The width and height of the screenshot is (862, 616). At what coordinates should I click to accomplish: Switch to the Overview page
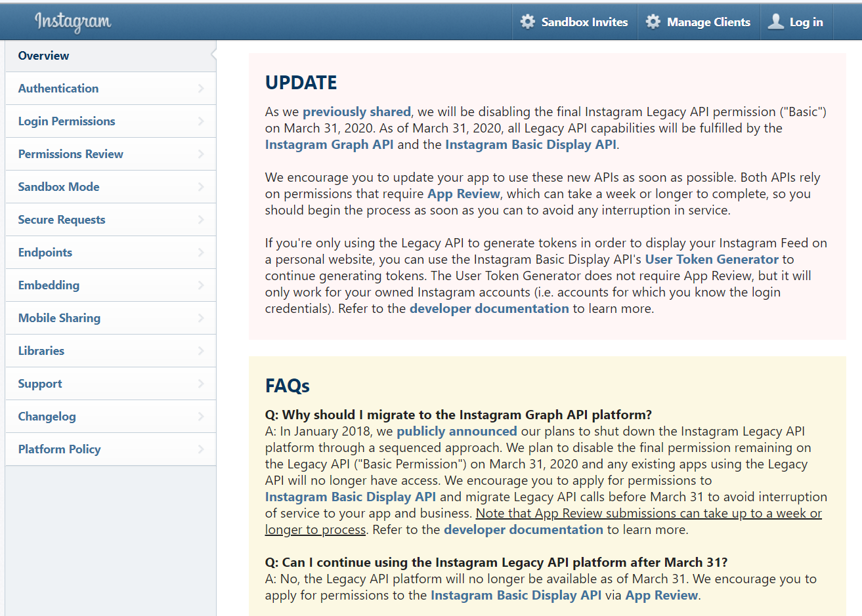click(43, 55)
